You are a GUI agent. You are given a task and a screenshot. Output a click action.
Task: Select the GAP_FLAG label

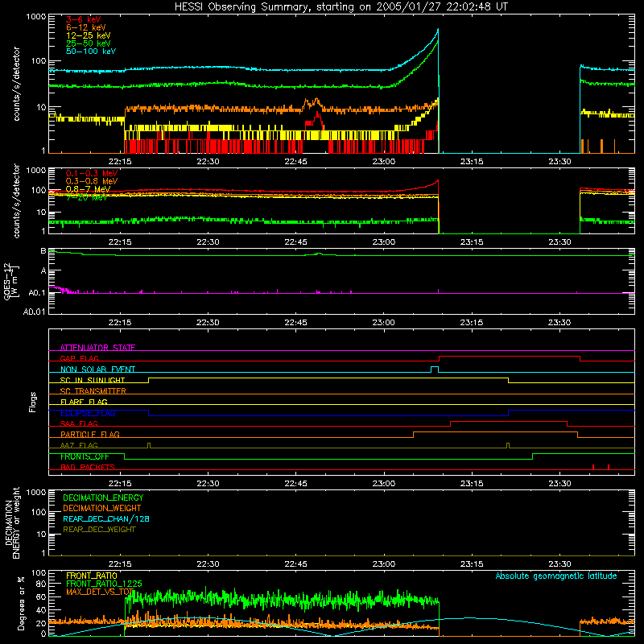[79, 358]
